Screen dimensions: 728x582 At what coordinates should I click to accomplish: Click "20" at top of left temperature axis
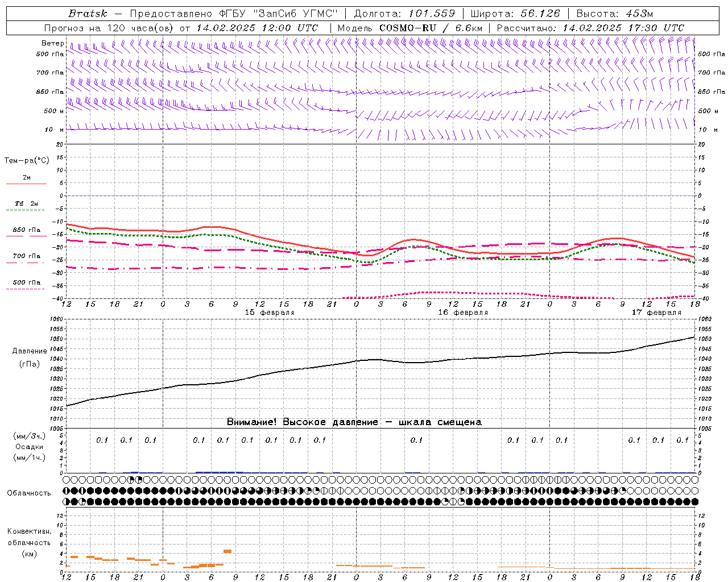click(x=60, y=144)
